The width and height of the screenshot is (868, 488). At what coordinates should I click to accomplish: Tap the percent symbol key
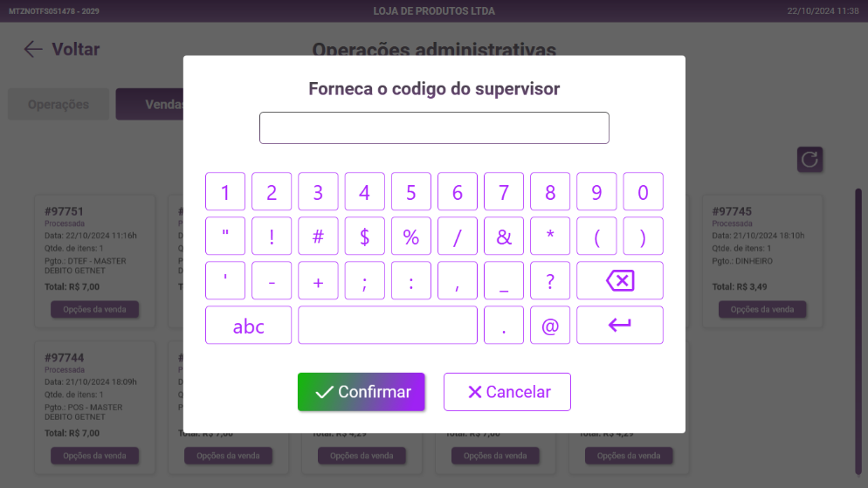click(x=410, y=236)
